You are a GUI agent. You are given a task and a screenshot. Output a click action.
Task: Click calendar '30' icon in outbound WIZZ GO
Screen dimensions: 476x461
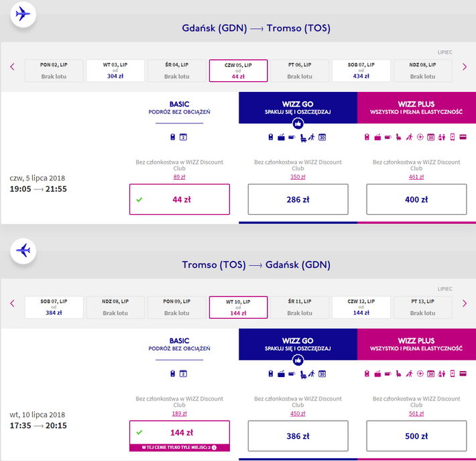(322, 138)
